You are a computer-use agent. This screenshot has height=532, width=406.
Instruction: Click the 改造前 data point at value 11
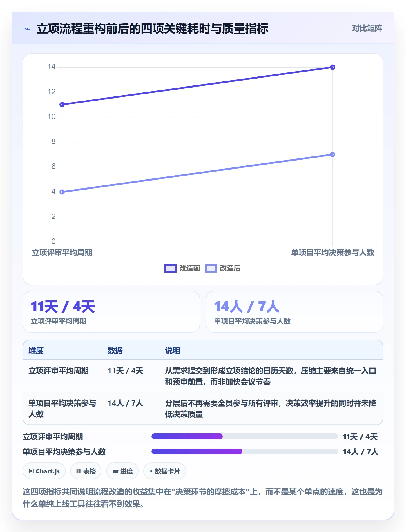point(62,105)
